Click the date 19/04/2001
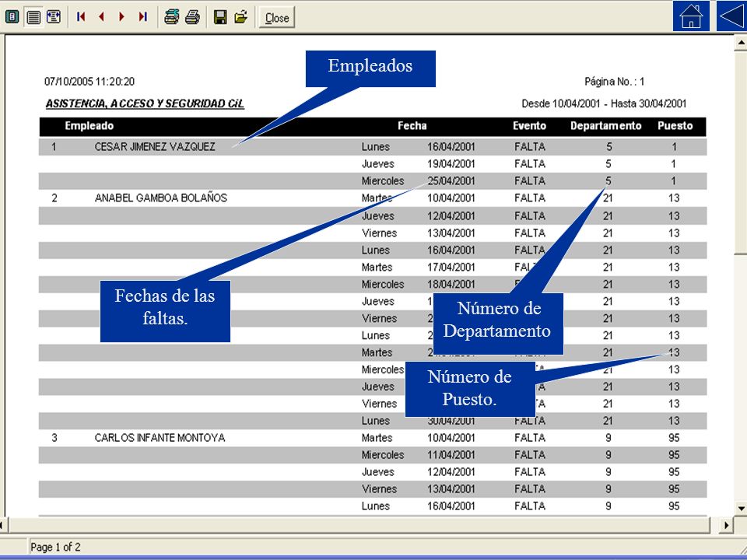 click(451, 164)
